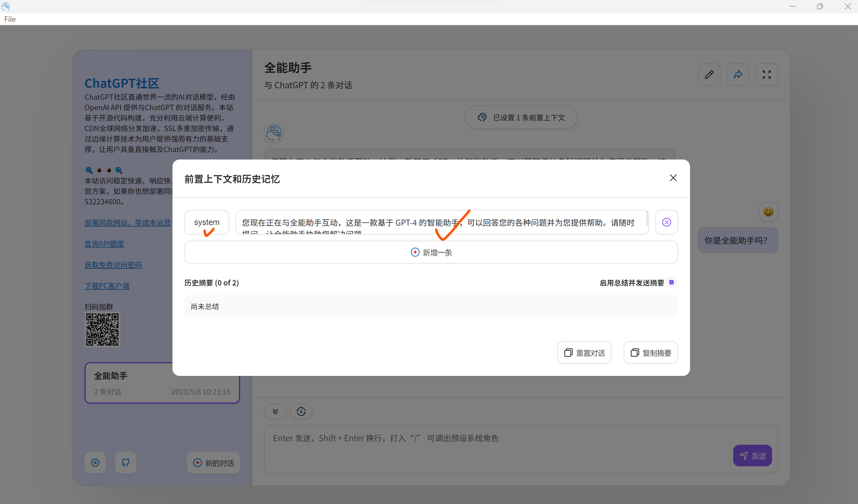This screenshot has height=504, width=858.
Task: Restore down the application window
Action: coord(820,6)
